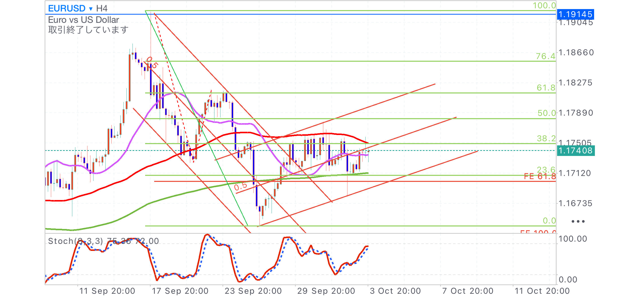Open the EURUSD symbol selector
This screenshot has width=644, height=297.
[x=67, y=8]
